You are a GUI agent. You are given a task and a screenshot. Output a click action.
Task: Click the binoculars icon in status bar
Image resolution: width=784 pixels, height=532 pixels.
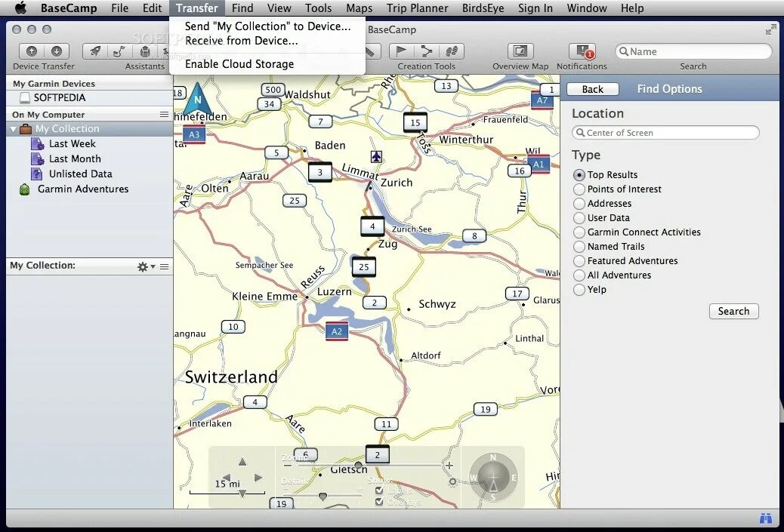(766, 518)
